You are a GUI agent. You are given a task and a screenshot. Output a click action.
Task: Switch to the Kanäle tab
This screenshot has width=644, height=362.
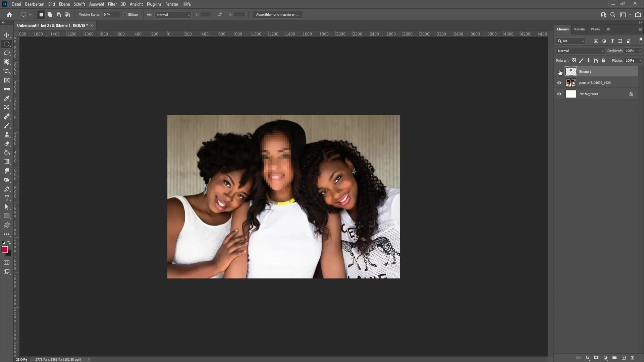pos(580,29)
